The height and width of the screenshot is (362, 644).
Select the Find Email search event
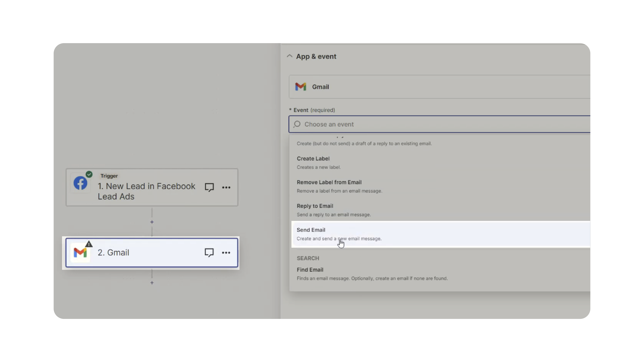(x=310, y=270)
